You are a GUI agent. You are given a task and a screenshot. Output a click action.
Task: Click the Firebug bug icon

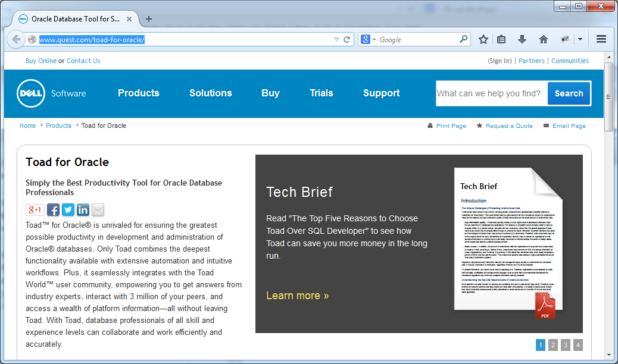pyautogui.click(x=565, y=39)
